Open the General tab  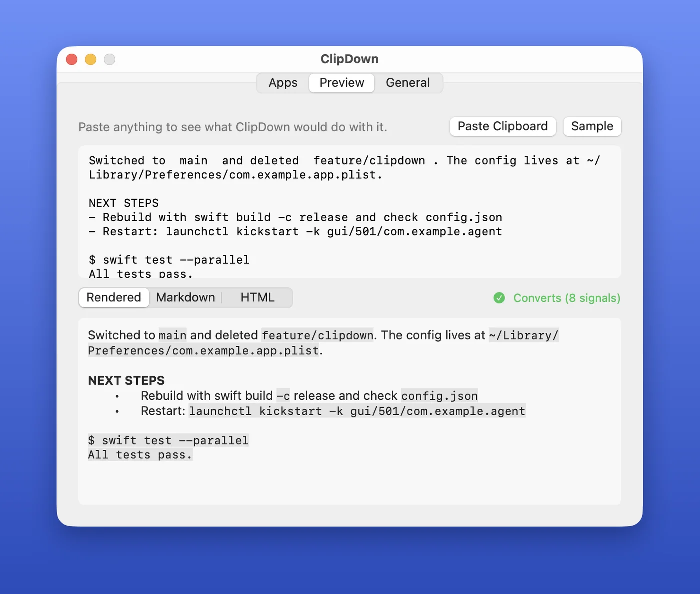coord(408,83)
